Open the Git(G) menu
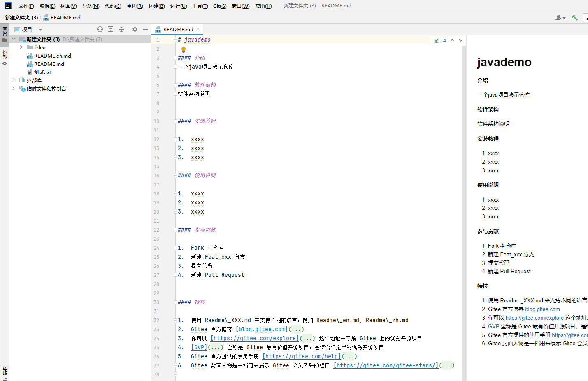Screen dimensions: 588x381 pos(220,6)
